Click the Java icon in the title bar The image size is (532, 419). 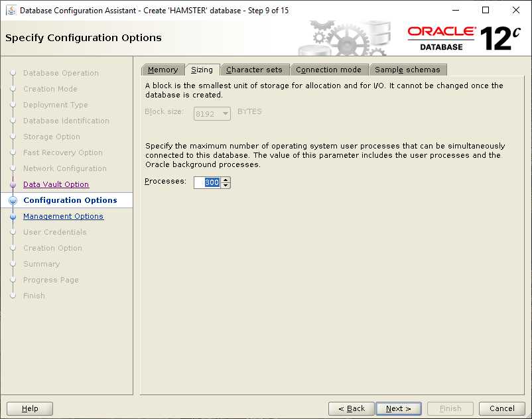[x=11, y=10]
